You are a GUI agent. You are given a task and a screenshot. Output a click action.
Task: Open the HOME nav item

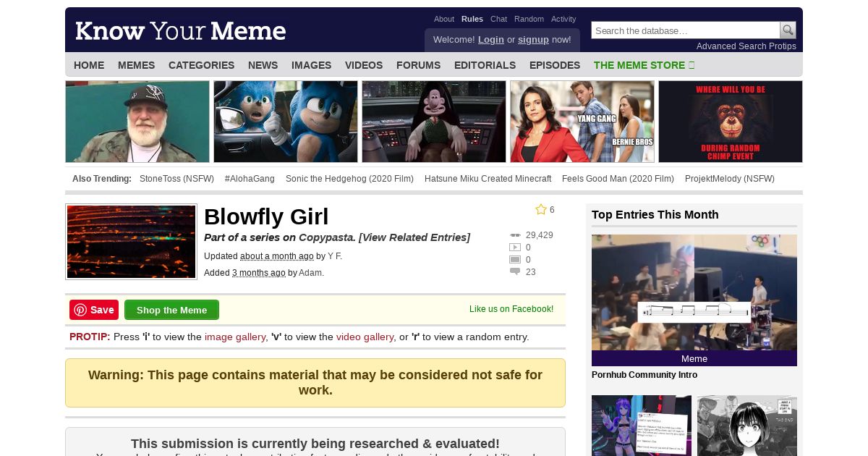[89, 65]
